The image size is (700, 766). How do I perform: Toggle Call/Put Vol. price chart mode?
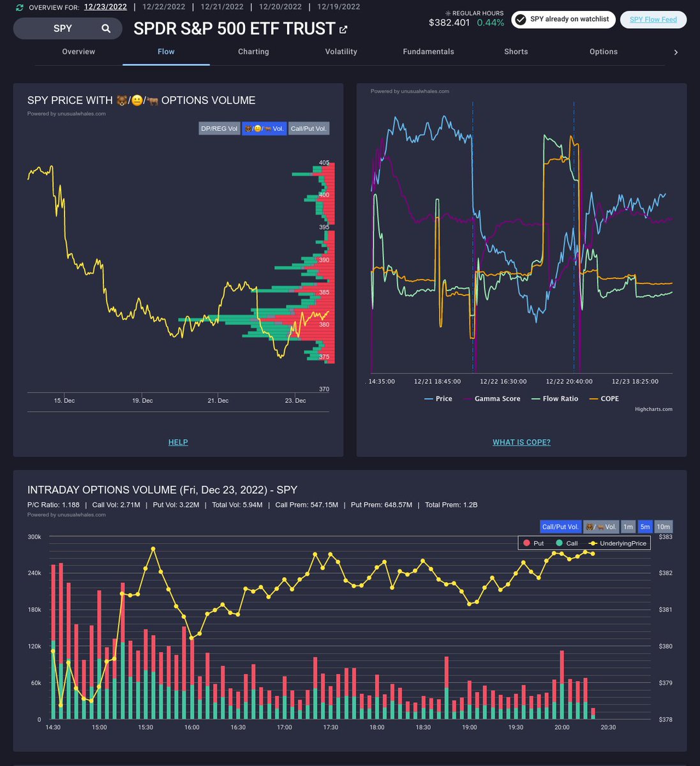point(309,128)
